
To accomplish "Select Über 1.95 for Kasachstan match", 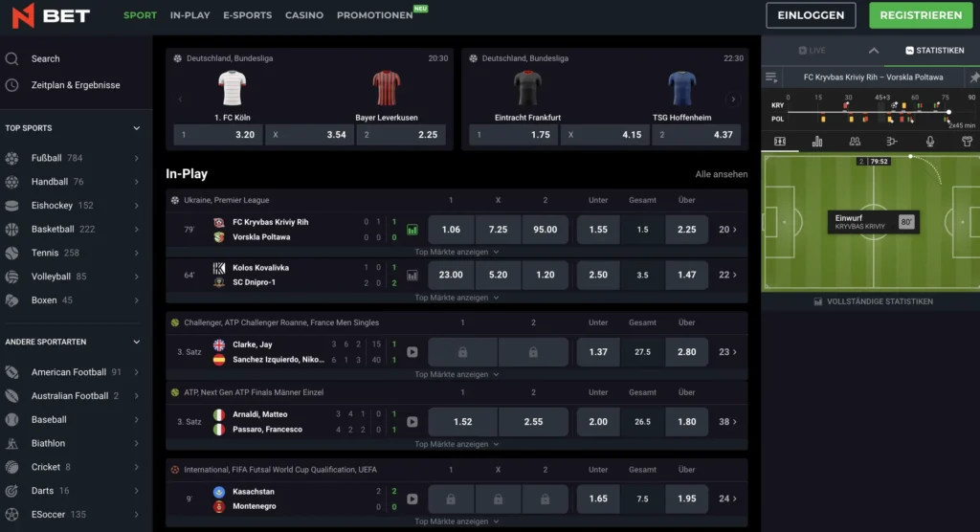I will (x=686, y=499).
